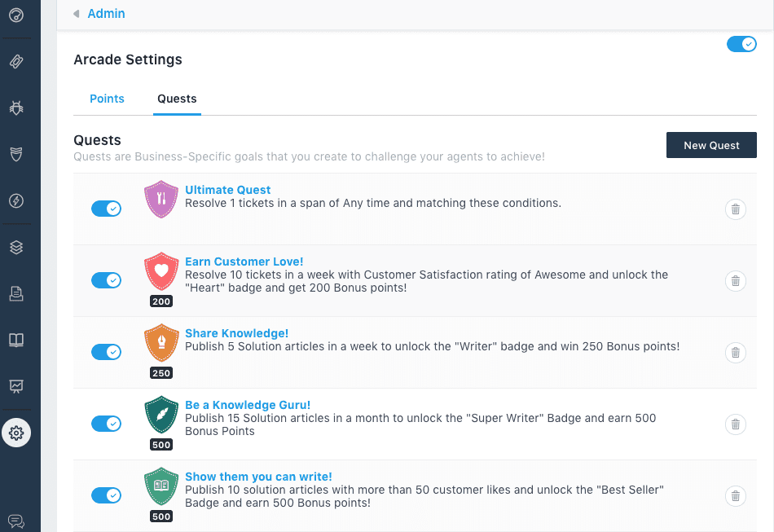Toggle off the Share Knowledge quest
This screenshot has width=774, height=532.
tap(106, 351)
